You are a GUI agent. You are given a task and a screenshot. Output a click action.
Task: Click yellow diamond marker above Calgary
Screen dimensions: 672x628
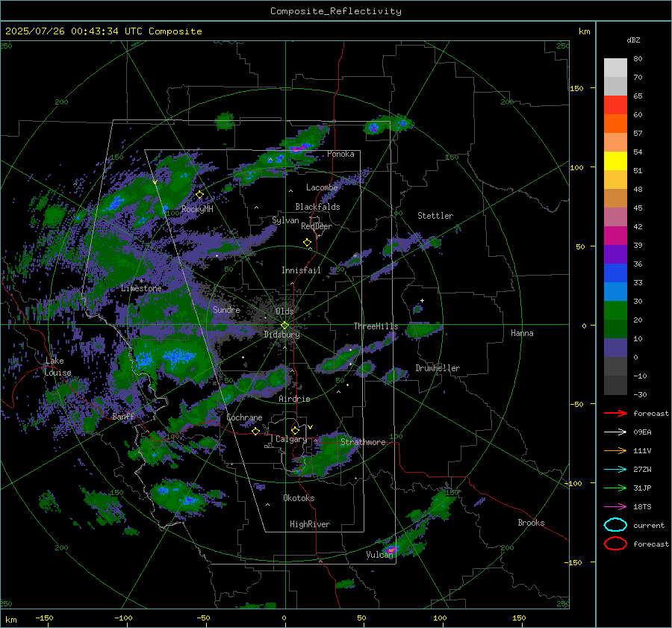click(295, 430)
